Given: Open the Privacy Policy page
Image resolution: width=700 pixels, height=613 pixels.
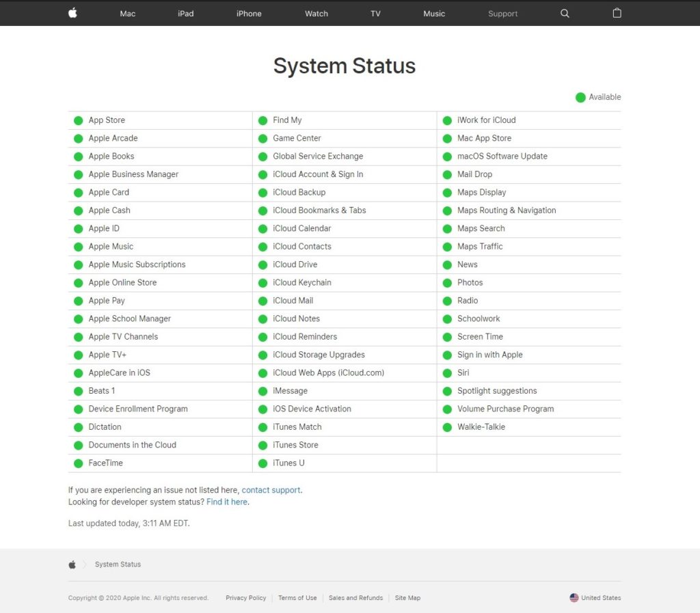Looking at the screenshot, I should (245, 597).
